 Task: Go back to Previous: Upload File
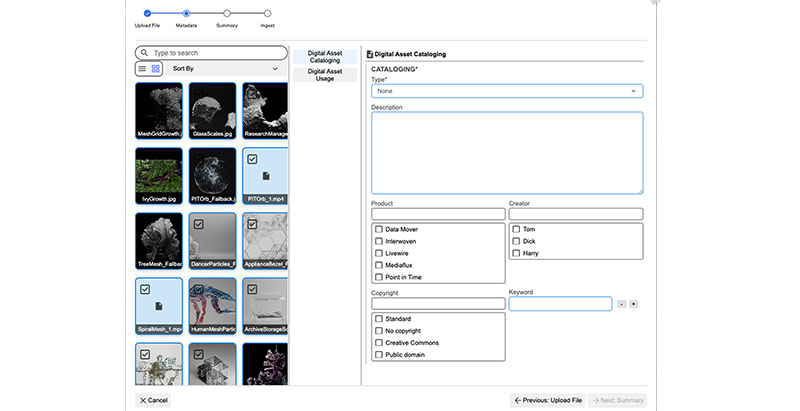tap(546, 400)
